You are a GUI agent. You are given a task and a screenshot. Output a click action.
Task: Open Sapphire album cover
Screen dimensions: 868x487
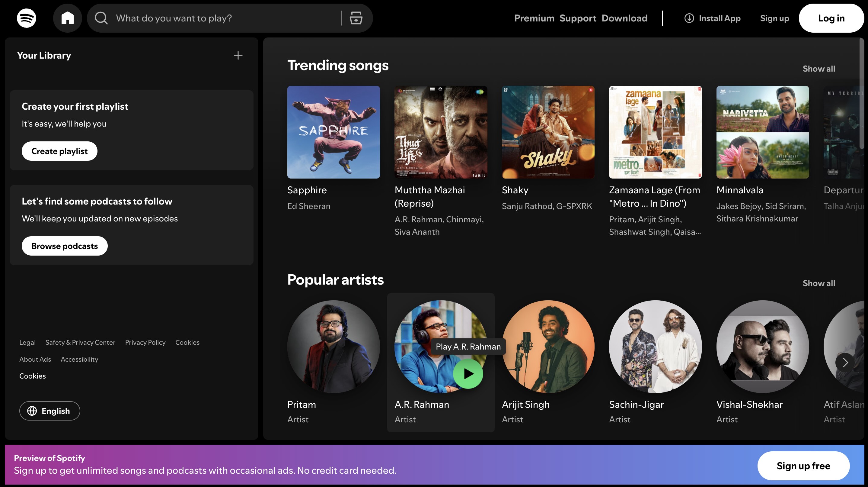coord(333,132)
